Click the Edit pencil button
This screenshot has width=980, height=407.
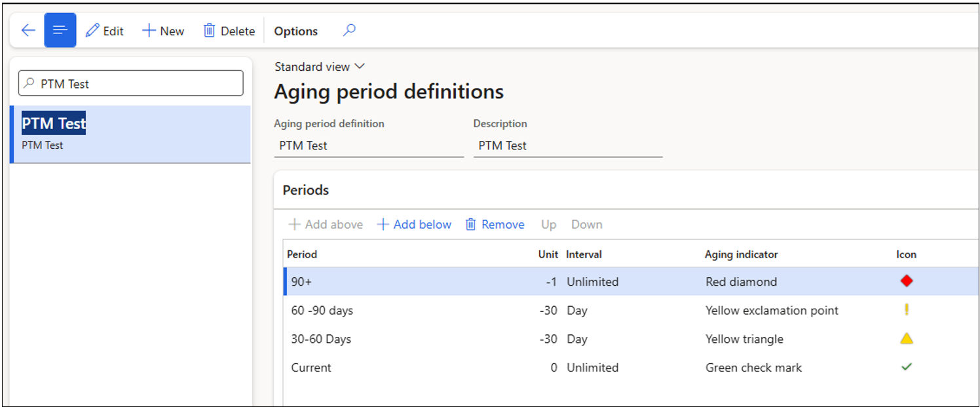(105, 31)
